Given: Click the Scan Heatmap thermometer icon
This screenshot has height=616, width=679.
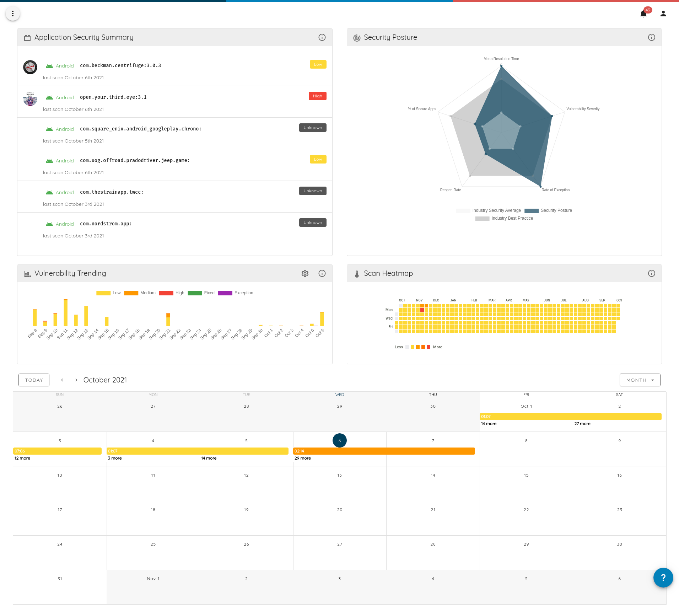Looking at the screenshot, I should (x=357, y=274).
